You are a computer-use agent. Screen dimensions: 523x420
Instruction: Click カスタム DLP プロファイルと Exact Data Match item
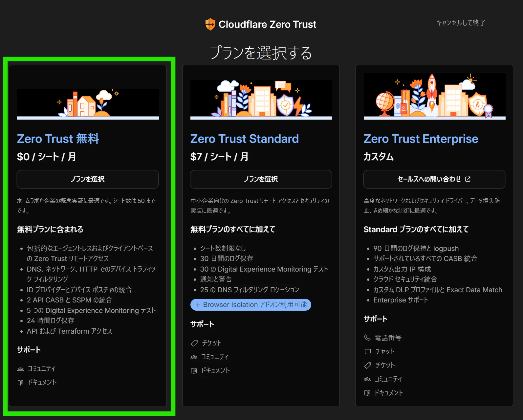pos(438,290)
